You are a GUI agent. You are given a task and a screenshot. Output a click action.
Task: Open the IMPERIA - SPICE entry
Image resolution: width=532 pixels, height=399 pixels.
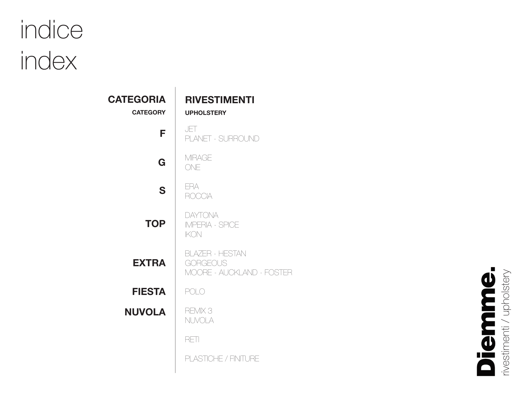tap(212, 225)
